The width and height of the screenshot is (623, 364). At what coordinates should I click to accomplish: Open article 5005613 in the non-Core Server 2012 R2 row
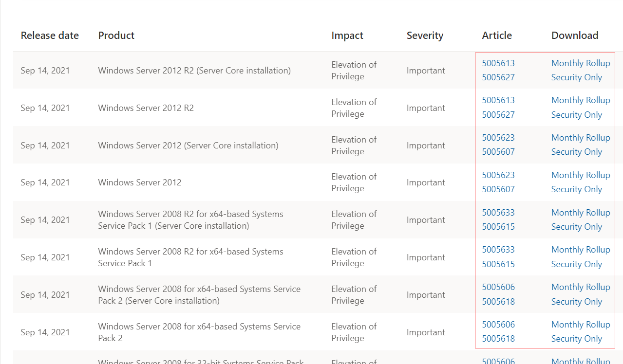498,100
